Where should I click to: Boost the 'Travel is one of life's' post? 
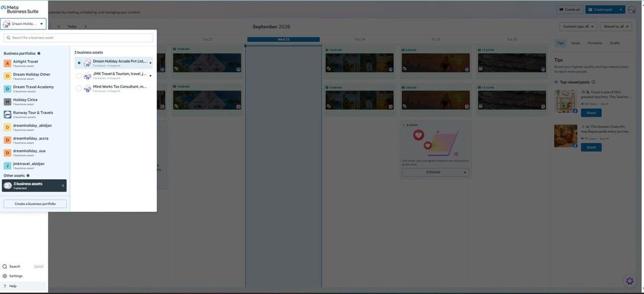(591, 113)
